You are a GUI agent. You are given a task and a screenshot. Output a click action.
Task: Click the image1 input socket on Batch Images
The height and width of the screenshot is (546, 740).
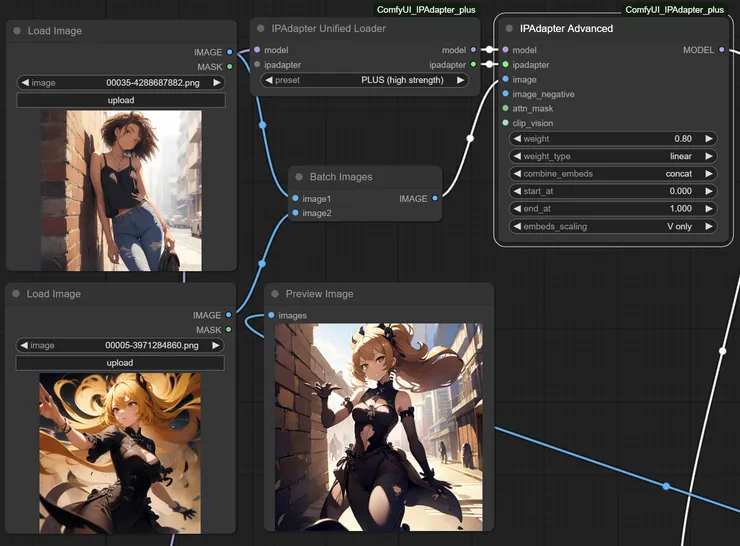pyautogui.click(x=295, y=198)
